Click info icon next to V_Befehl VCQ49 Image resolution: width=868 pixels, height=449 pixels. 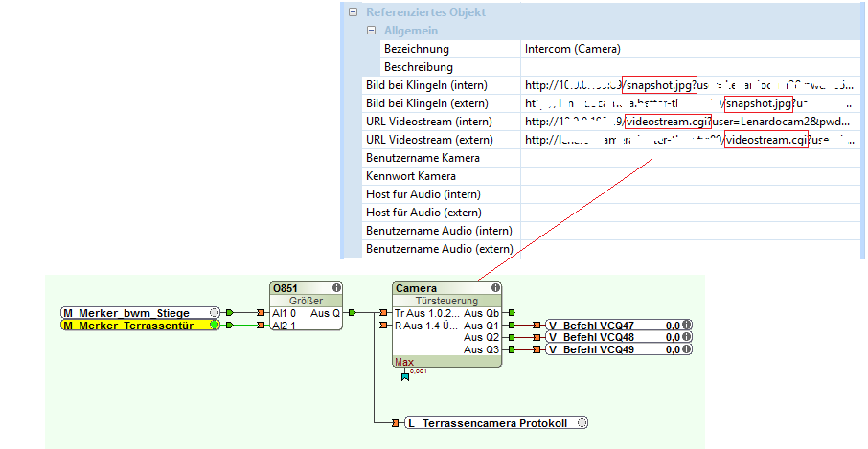688,350
